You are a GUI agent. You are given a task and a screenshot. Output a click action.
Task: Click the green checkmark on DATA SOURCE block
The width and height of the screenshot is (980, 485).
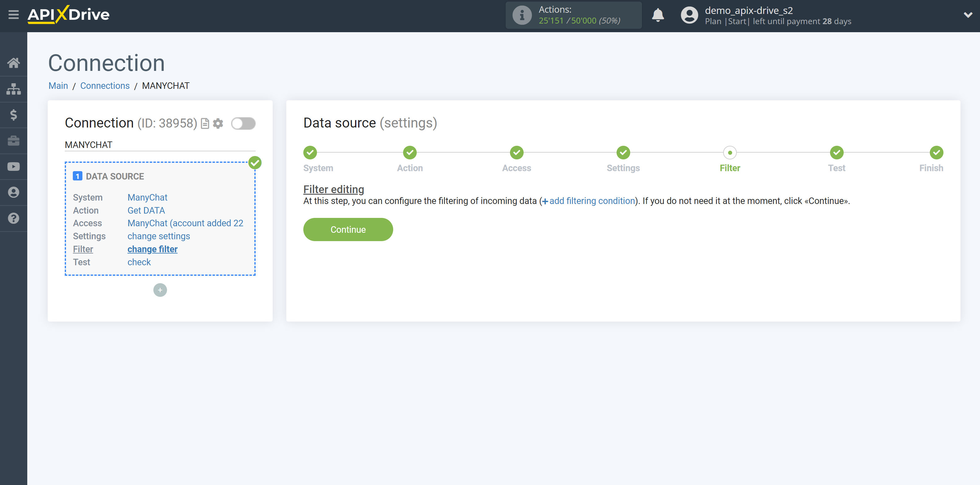(255, 163)
